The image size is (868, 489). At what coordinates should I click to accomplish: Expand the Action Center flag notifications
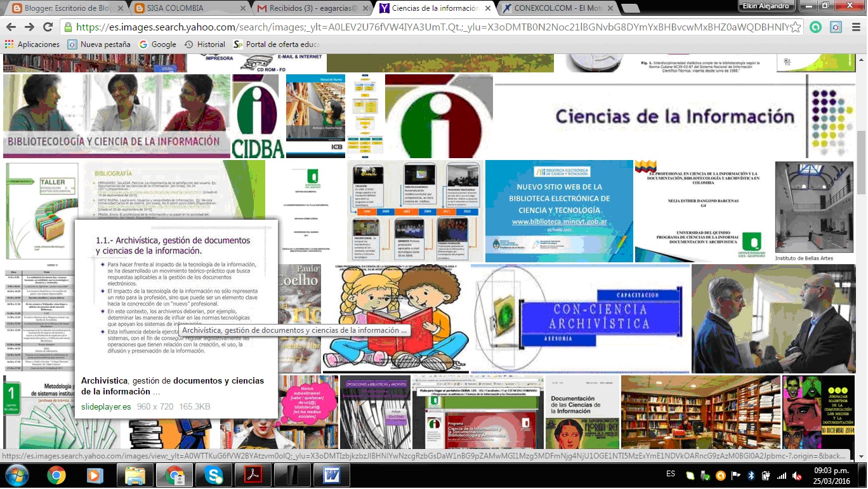[x=735, y=474]
